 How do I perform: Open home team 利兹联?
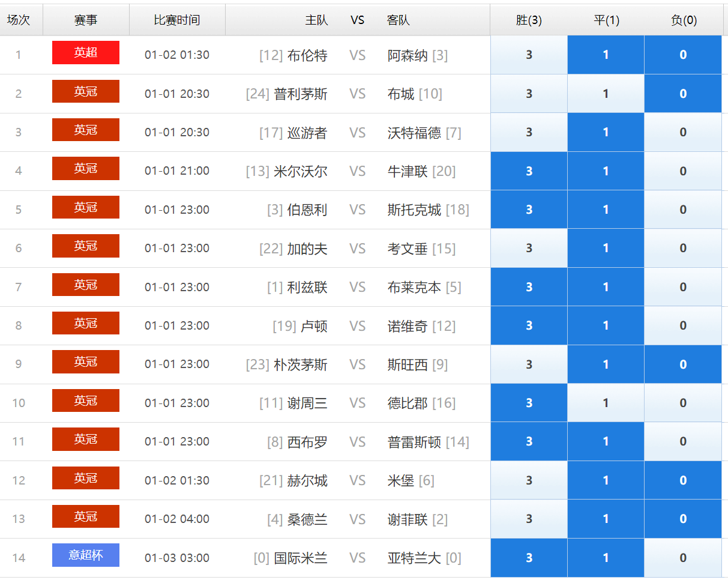coord(307,288)
